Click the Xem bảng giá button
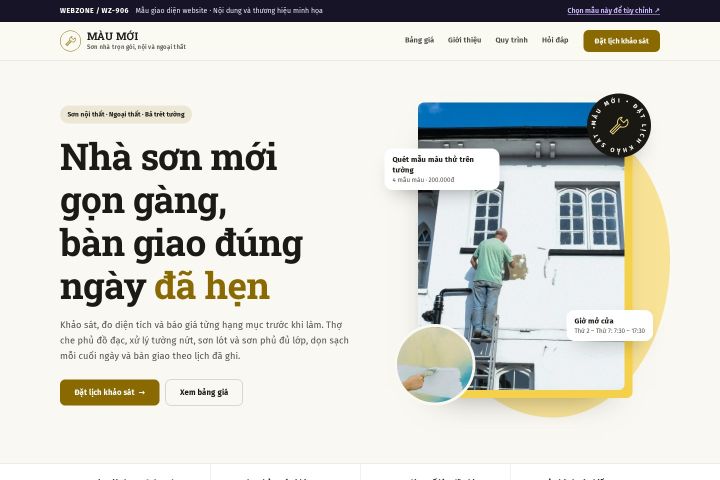The width and height of the screenshot is (720, 480). coord(204,392)
